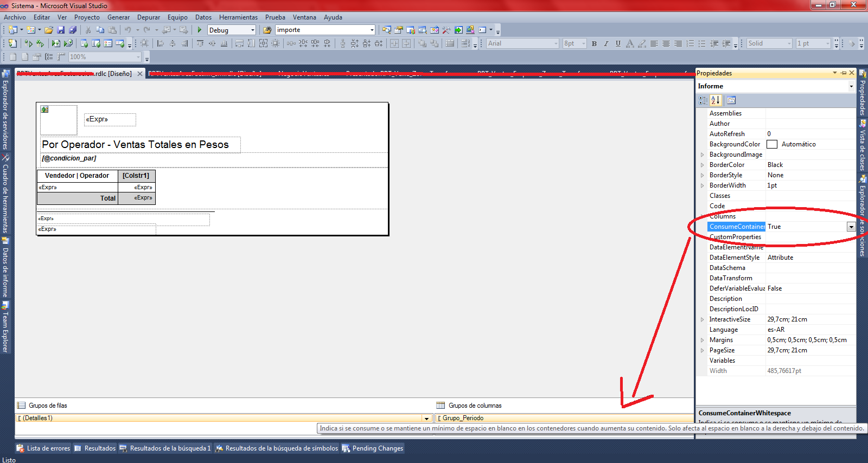Click the New Project toolbar icon
This screenshot has height=463, width=868.
[x=14, y=30]
